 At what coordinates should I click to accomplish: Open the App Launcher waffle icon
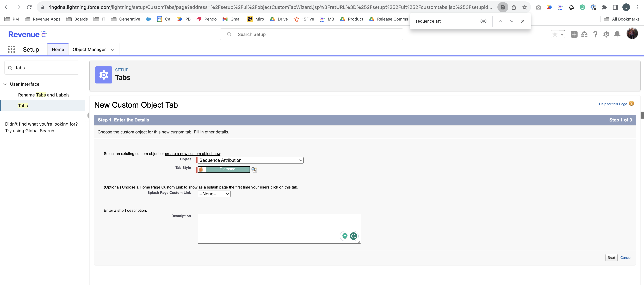coord(11,49)
